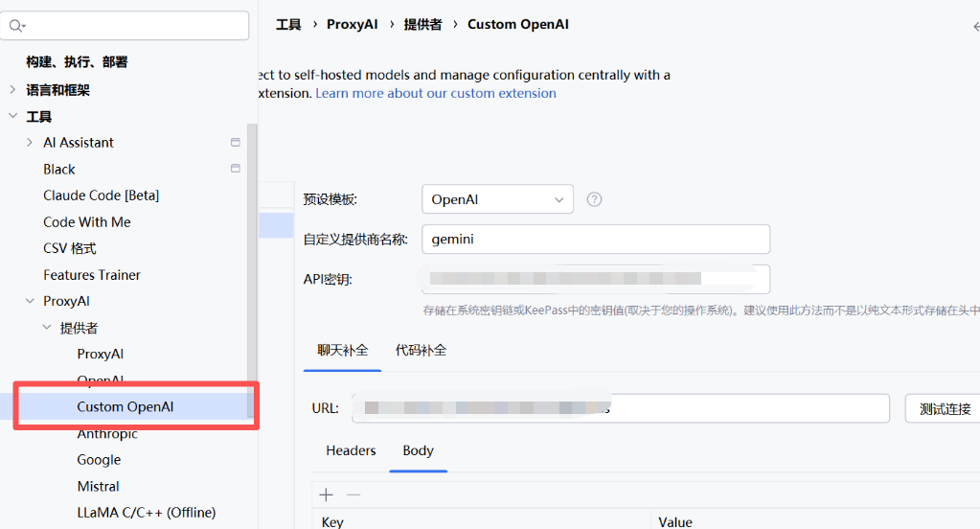Select 构建、执行、部署 in settings tree
Viewport: 980px width, 529px height.
coord(77,62)
